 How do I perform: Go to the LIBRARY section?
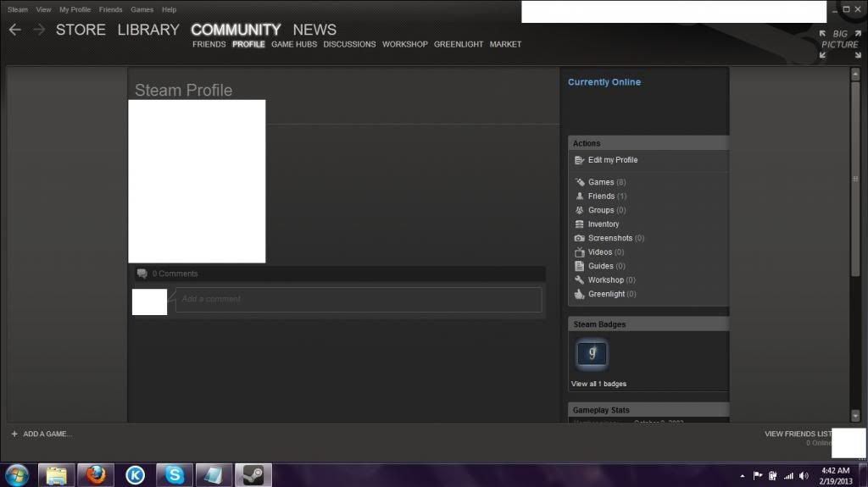[x=148, y=30]
